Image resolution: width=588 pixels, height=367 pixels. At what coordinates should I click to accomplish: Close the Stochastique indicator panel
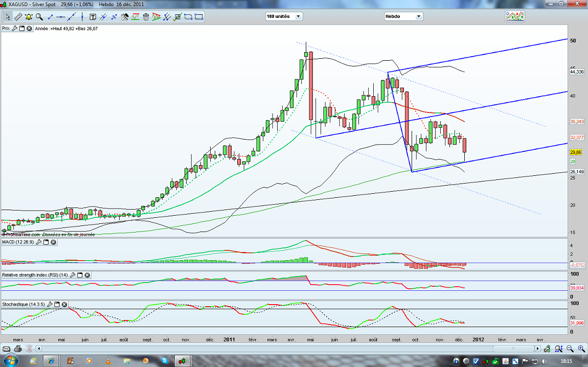64,305
